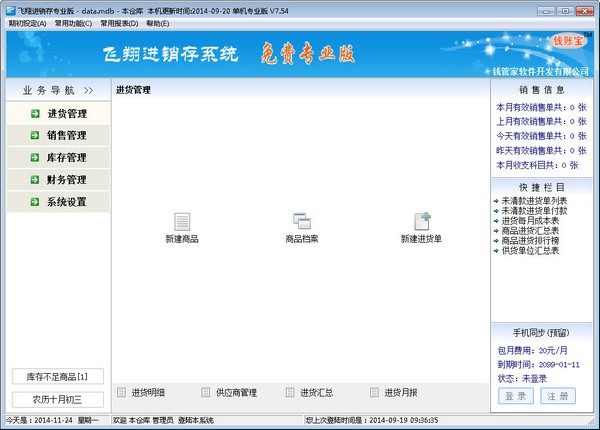Click the 农历十月初三 button

click(58, 399)
